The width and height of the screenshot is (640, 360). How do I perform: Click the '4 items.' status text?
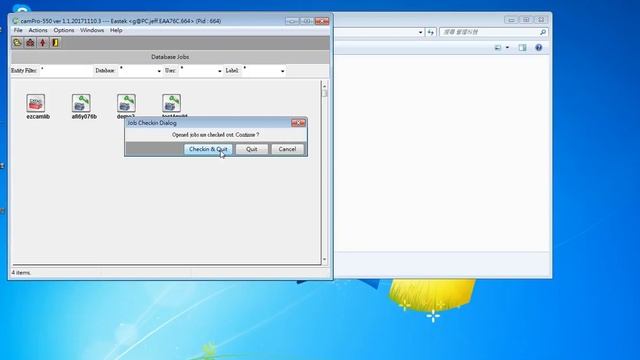pos(21,272)
